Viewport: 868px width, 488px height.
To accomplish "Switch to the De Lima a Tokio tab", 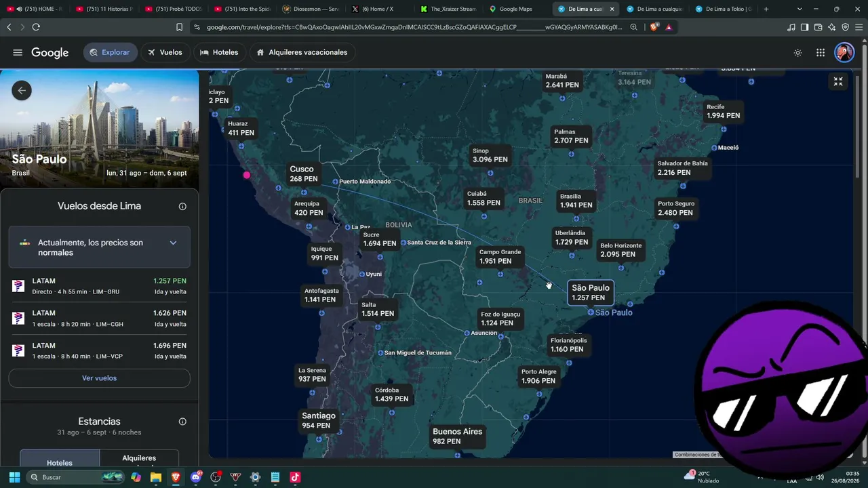I will (x=723, y=9).
